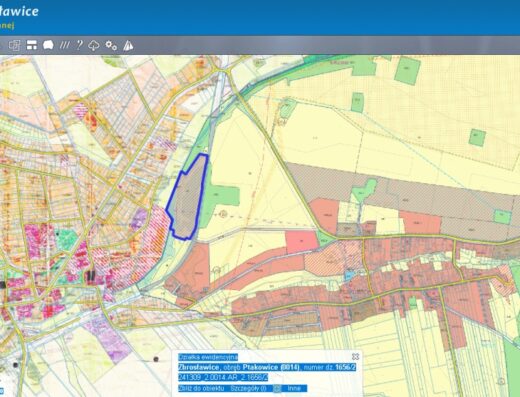Click the 'Działka ewidencyjna' popup heading
The image size is (520, 397).
pos(208,357)
